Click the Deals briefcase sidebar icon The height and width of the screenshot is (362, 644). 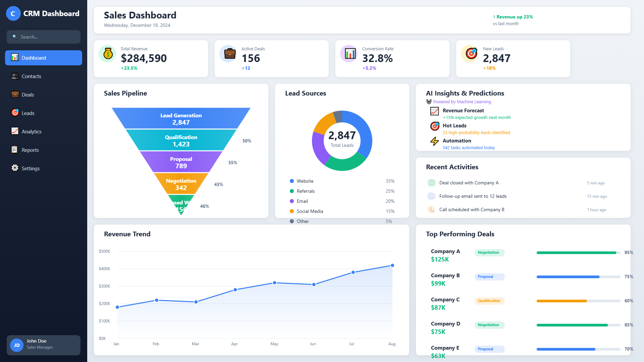point(15,94)
